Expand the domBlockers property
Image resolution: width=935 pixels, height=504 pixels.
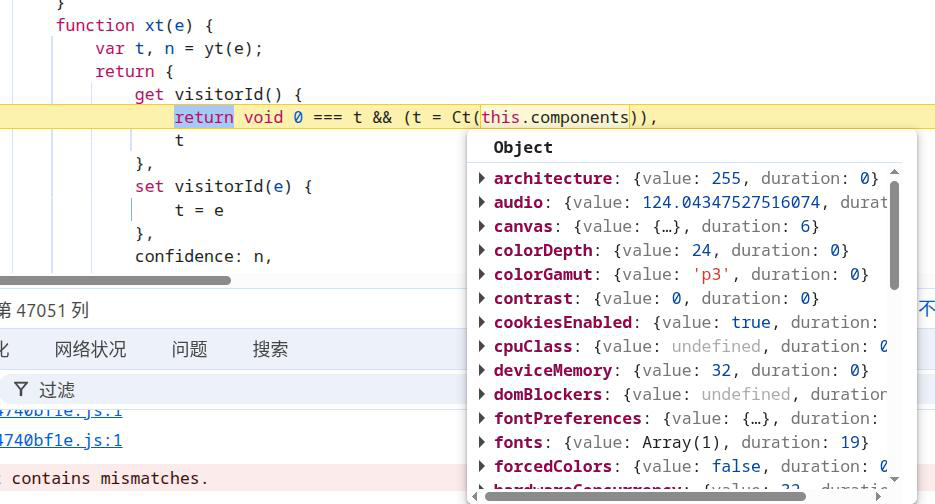482,394
